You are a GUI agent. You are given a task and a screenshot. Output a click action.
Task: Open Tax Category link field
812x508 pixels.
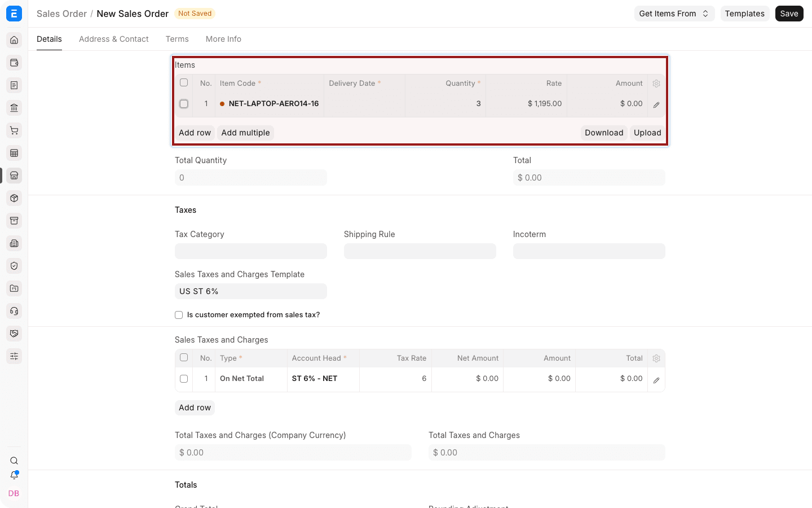[251, 251]
